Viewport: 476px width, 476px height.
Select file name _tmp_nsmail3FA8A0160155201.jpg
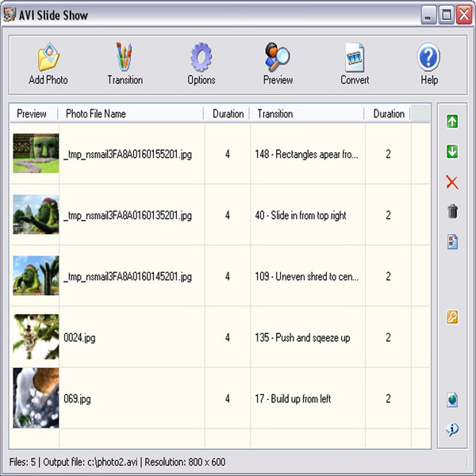click(128, 155)
